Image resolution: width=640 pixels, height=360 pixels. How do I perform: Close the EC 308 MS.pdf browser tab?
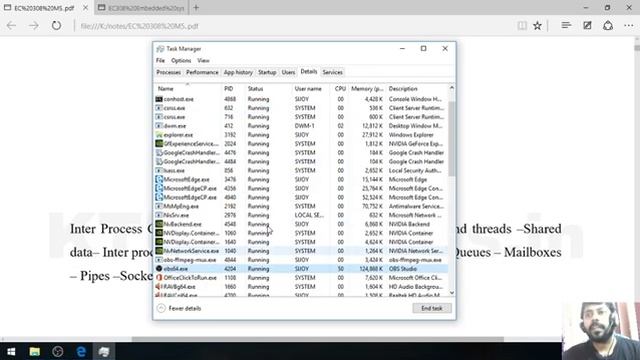85,8
